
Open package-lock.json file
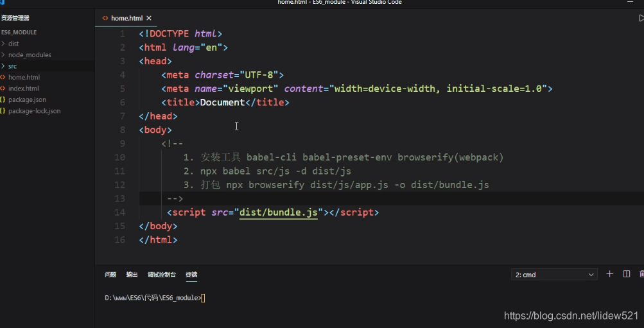(34, 111)
